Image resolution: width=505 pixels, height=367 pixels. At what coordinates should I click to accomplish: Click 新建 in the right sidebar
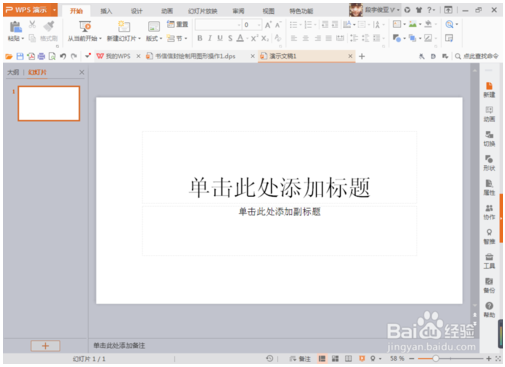click(x=489, y=90)
